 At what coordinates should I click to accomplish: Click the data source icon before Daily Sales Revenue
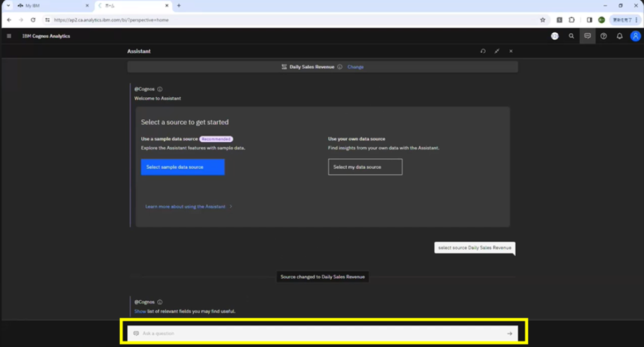pyautogui.click(x=284, y=67)
